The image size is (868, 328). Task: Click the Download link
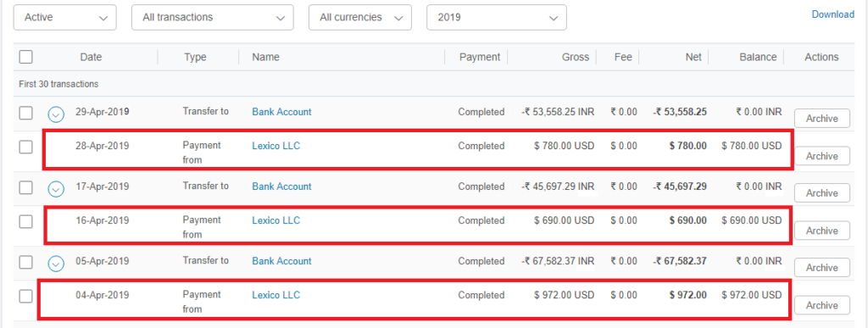click(x=833, y=14)
